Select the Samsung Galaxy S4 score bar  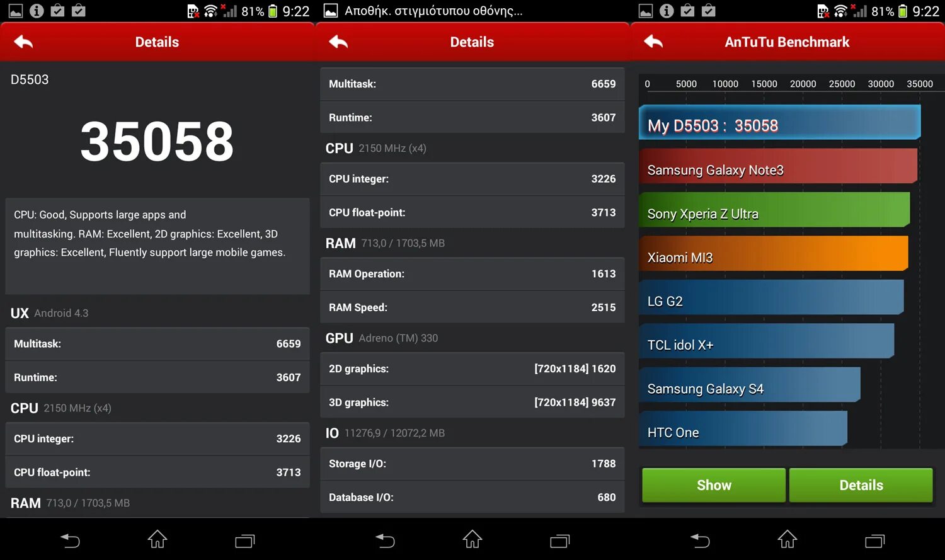(750, 385)
